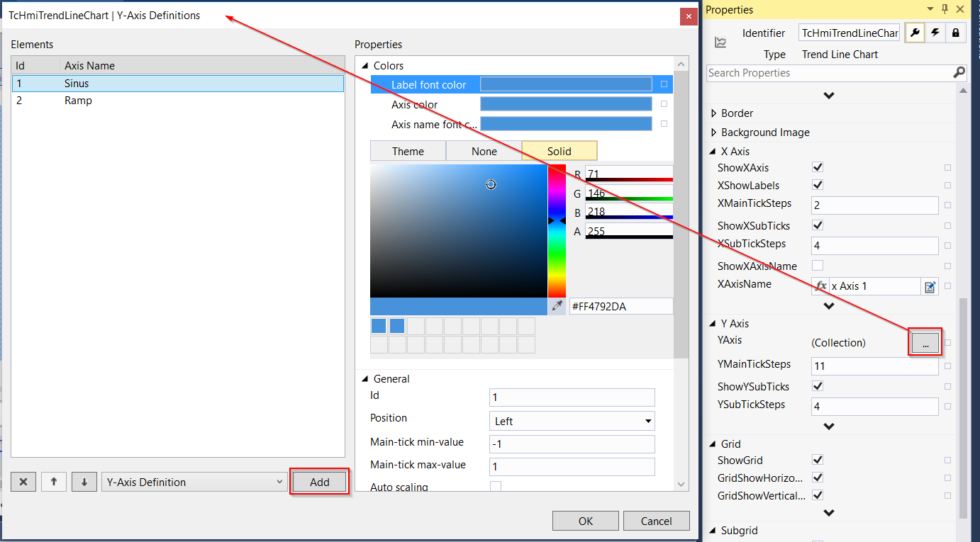The width and height of the screenshot is (980, 542).
Task: Uncheck the XShowLabels checkbox
Action: click(818, 185)
